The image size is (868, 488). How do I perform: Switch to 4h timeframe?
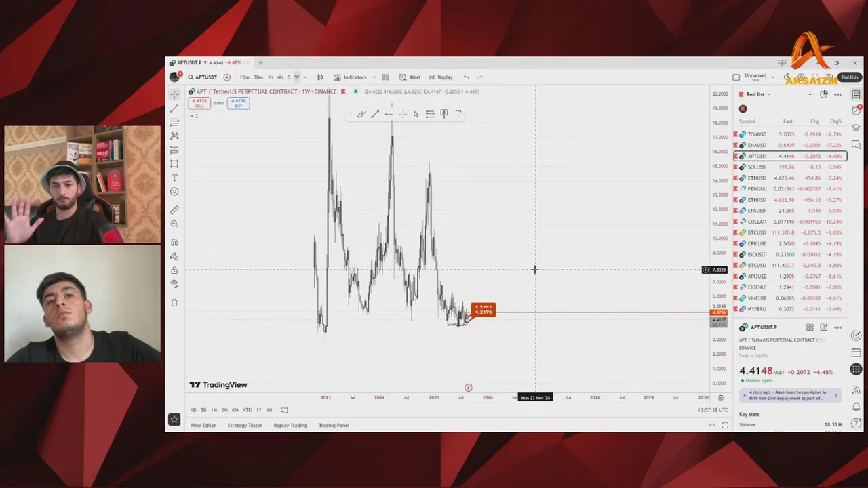click(280, 77)
